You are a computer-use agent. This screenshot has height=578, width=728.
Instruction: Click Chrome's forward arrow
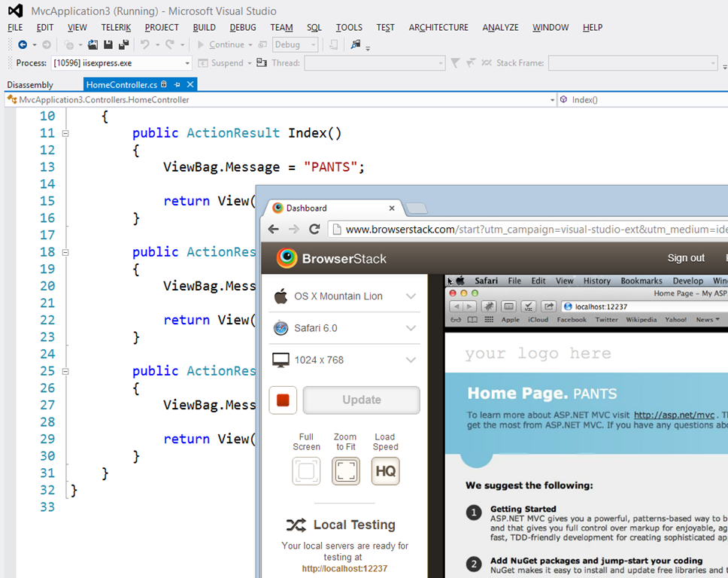pos(294,229)
